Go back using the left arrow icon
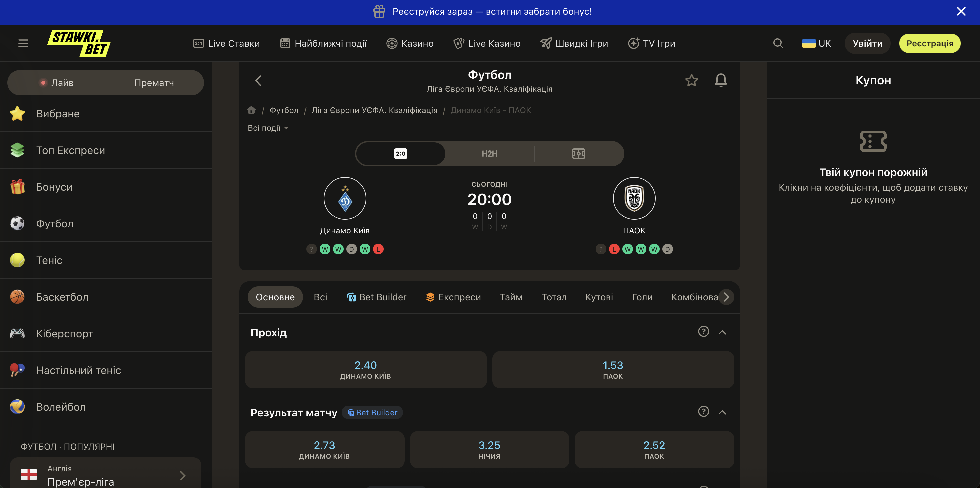Image resolution: width=980 pixels, height=488 pixels. [258, 80]
